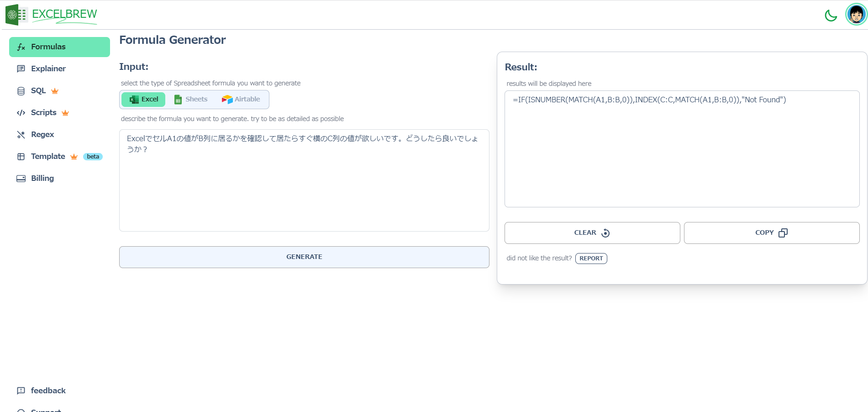This screenshot has width=868, height=412.
Task: Copy the generated formula
Action: (772, 233)
